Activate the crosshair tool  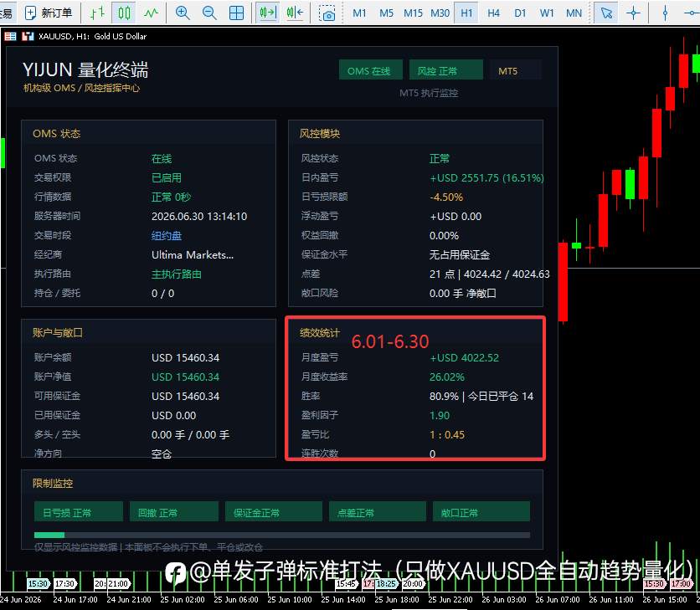point(633,13)
